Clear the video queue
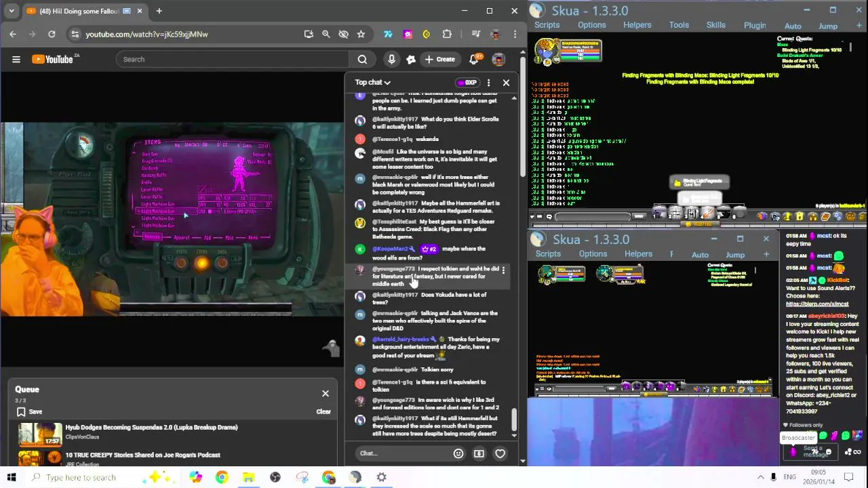This screenshot has height=488, width=868. click(x=323, y=411)
